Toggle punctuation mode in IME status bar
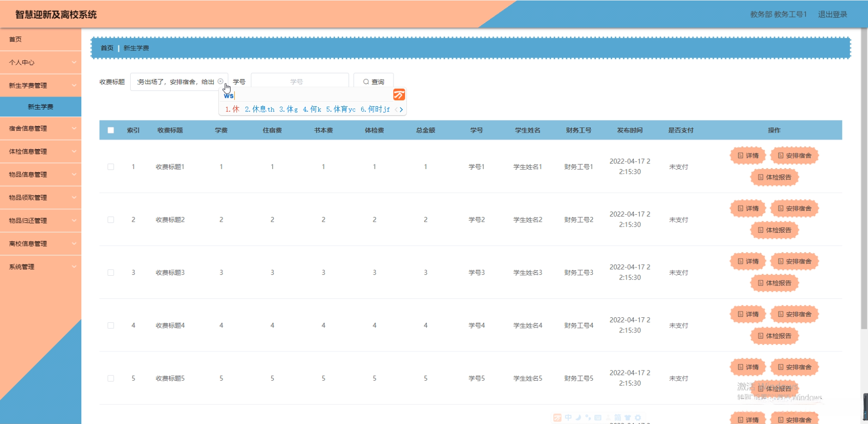Image resolution: width=868 pixels, height=424 pixels. point(588,418)
